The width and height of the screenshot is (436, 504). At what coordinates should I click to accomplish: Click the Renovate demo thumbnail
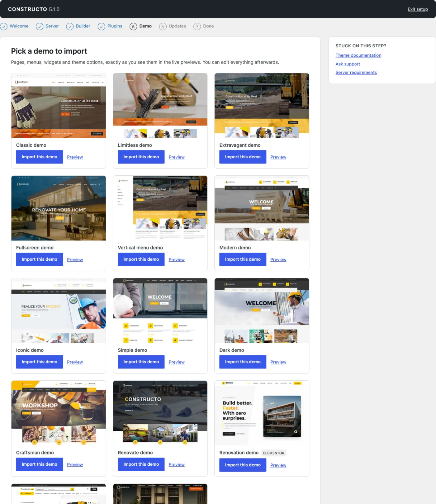click(160, 413)
